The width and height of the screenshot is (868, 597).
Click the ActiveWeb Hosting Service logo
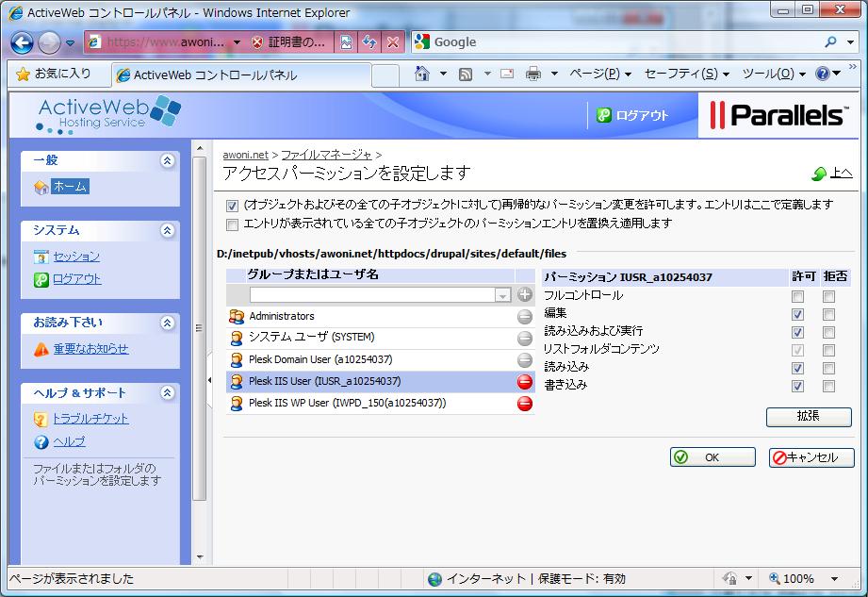pos(108,114)
